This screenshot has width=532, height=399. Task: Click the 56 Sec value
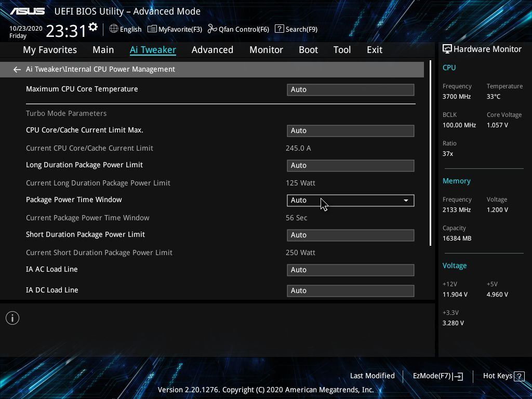click(x=296, y=218)
